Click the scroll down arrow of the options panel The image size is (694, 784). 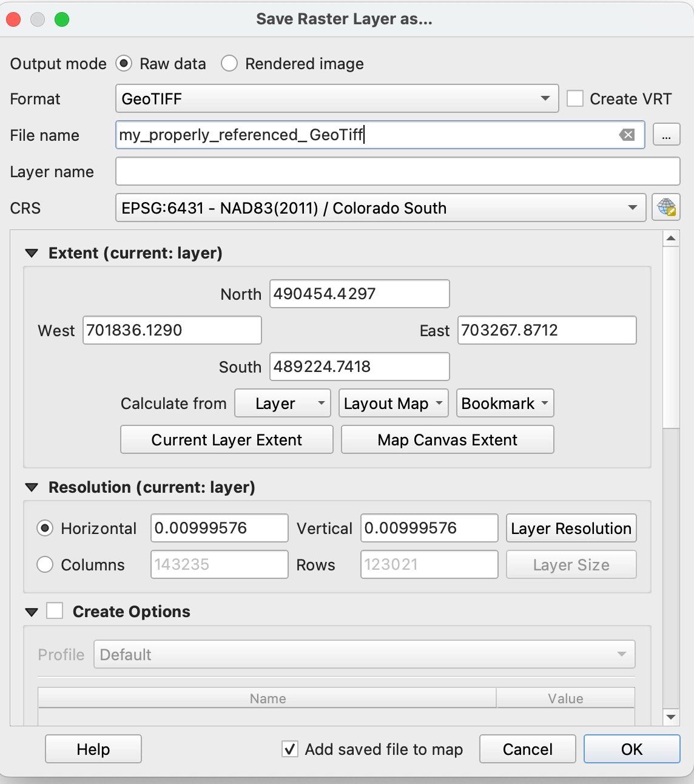[671, 717]
